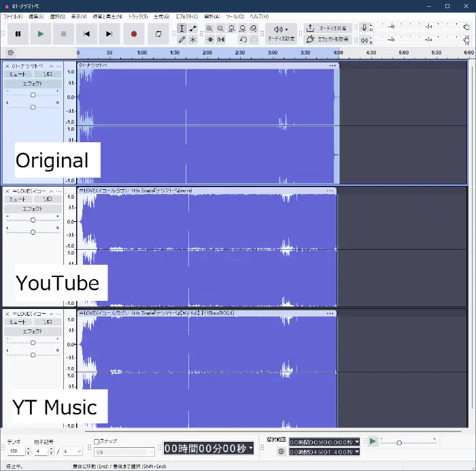Click the Pause transport button
Image resolution: width=476 pixels, height=471 pixels.
coord(18,34)
